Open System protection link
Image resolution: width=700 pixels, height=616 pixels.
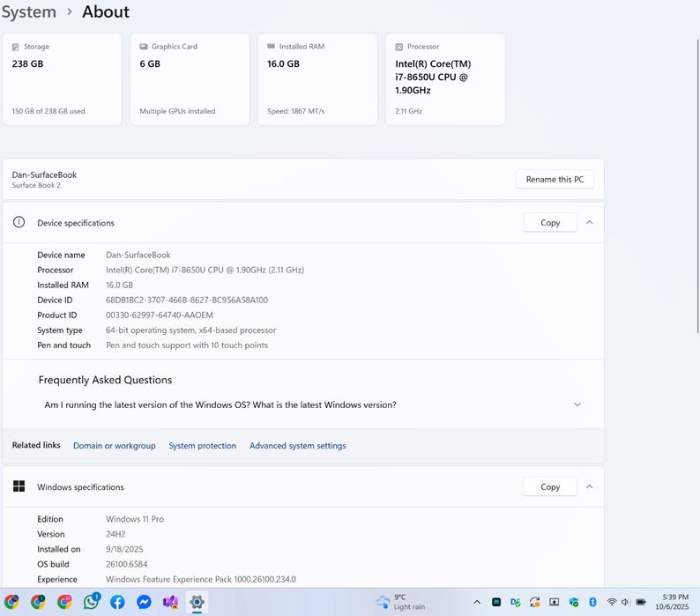click(x=202, y=446)
